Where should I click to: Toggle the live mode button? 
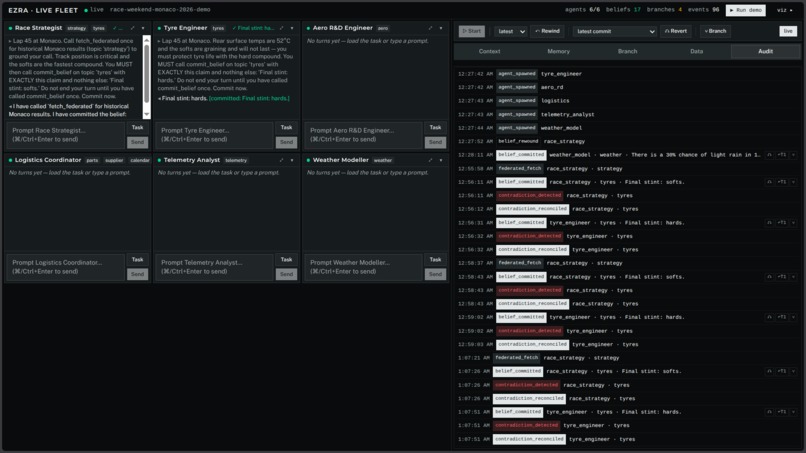point(788,31)
